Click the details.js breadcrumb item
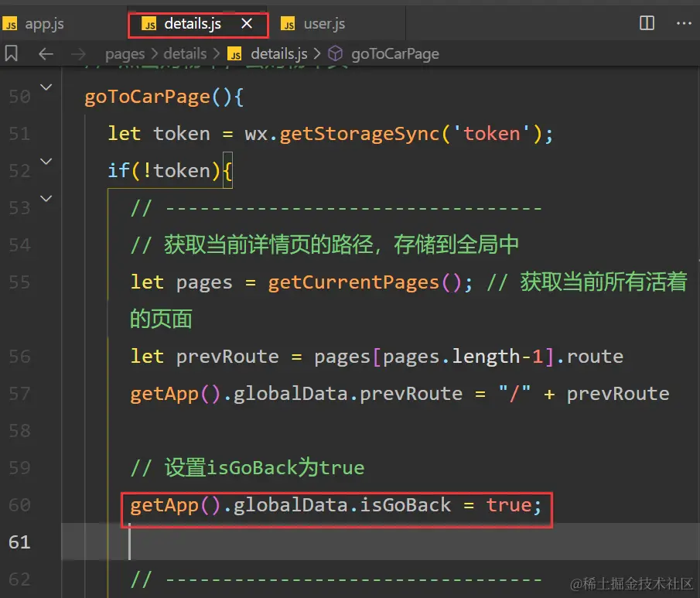 (x=279, y=54)
